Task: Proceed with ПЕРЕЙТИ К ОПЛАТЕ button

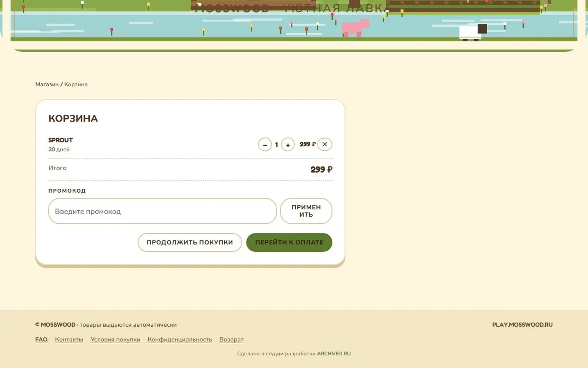Action: (289, 242)
